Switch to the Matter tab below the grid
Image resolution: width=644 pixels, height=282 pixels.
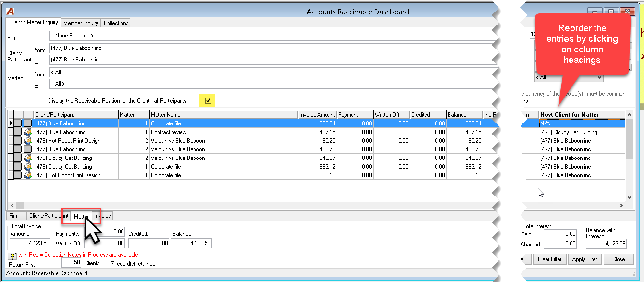(81, 217)
